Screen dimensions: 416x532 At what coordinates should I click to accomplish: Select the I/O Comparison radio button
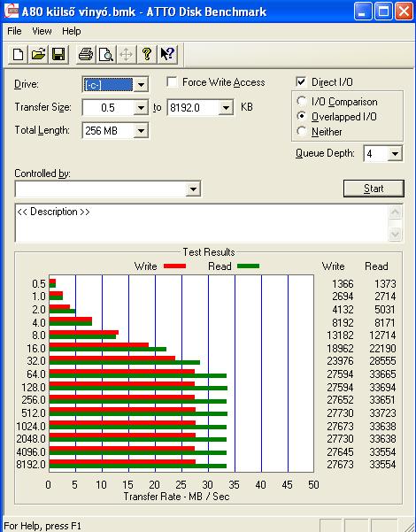(x=301, y=102)
